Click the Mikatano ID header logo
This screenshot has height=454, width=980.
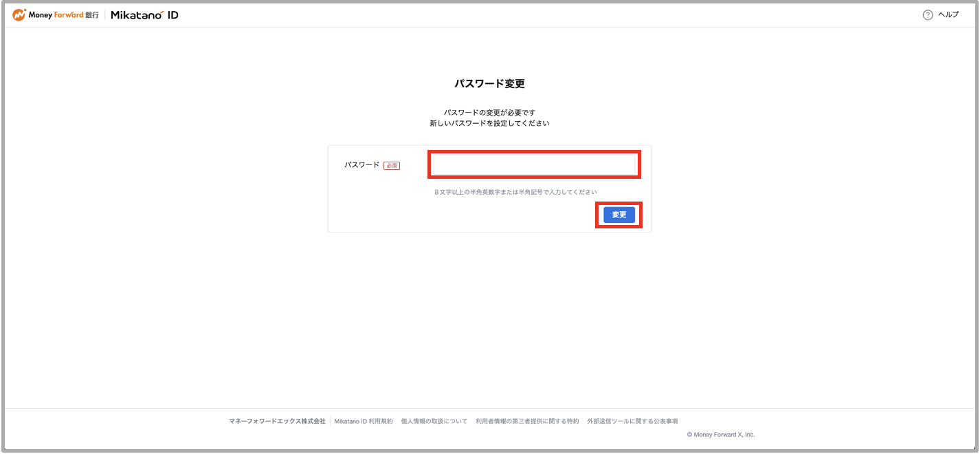[144, 15]
